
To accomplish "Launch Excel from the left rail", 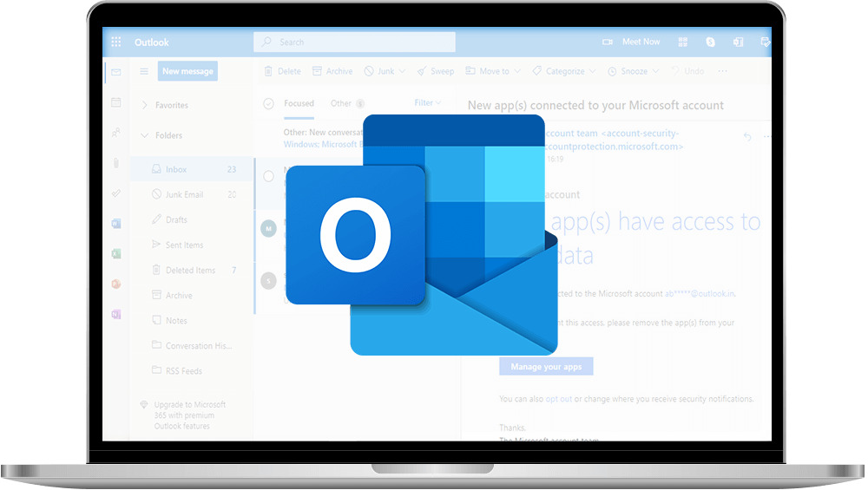I will (115, 254).
